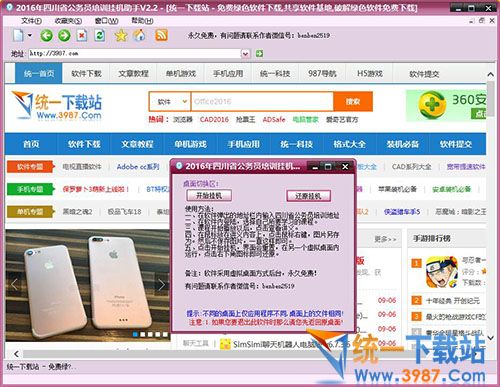Viewport: 500px width, 387px height.
Task: Click the 开始挂机 button in dialog
Action: [209, 196]
